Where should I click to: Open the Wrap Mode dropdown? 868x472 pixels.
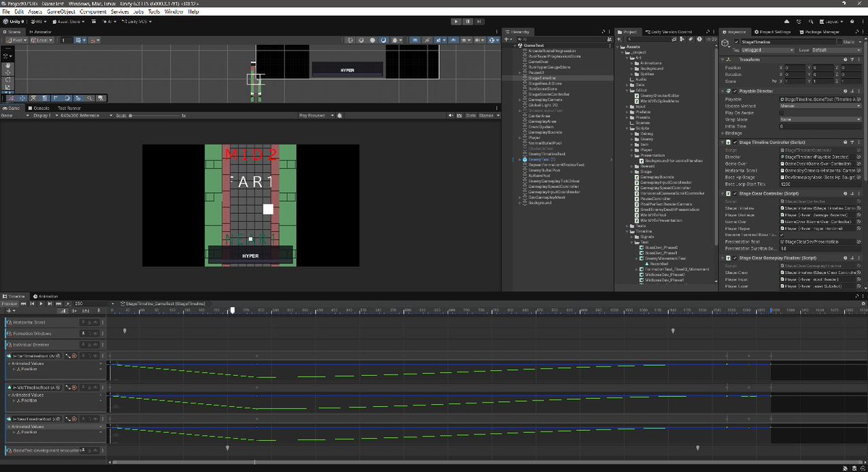pyautogui.click(x=821, y=119)
